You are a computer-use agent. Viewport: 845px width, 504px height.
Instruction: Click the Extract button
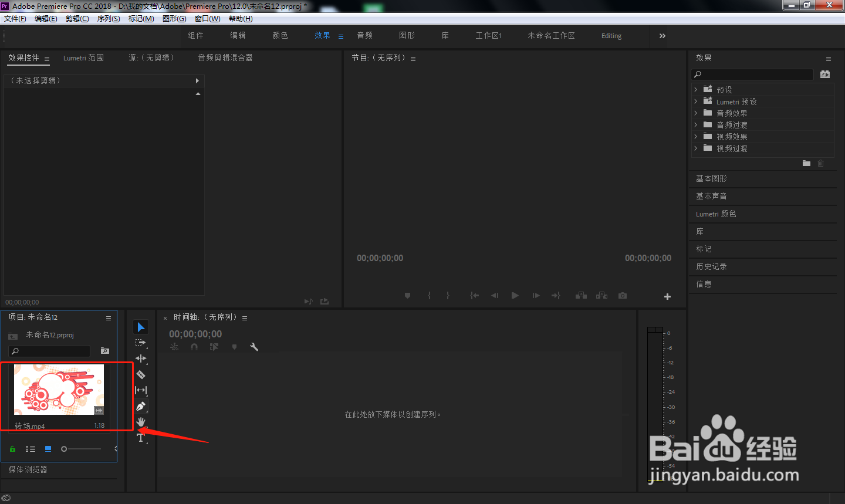point(601,296)
